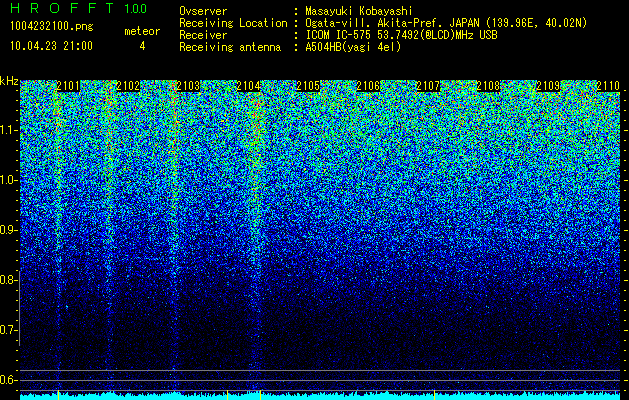
Task: Click the kHz axis unit label
Action: [x=9, y=81]
